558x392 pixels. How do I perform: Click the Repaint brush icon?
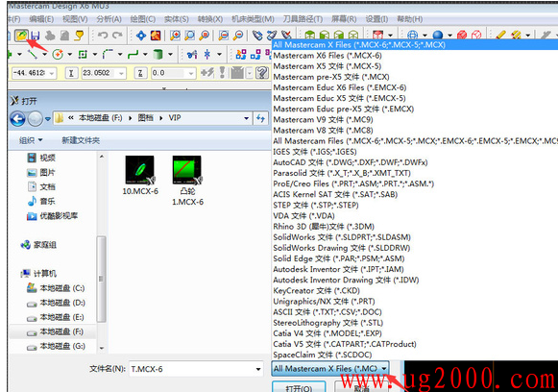pyautogui.click(x=156, y=36)
